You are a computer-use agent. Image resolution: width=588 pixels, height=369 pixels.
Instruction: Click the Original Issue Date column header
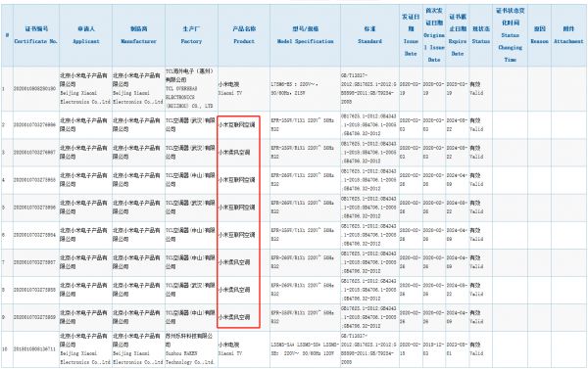[x=434, y=35]
